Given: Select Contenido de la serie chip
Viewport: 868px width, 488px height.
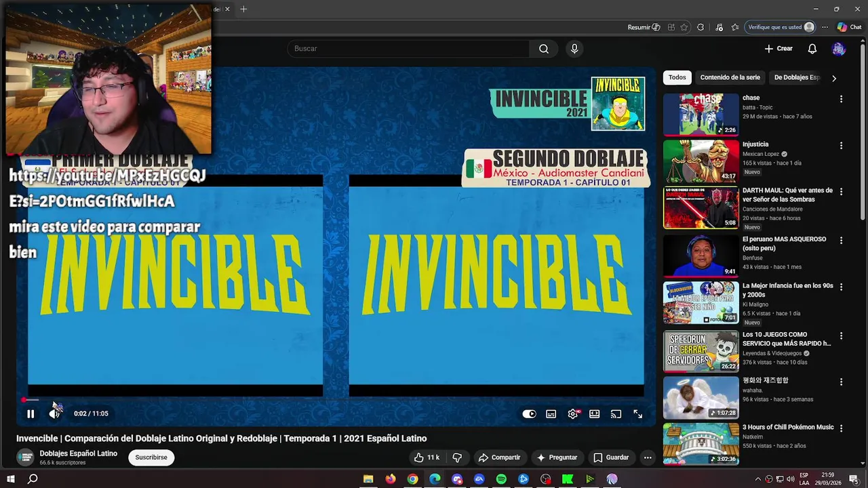Looking at the screenshot, I should click(730, 77).
